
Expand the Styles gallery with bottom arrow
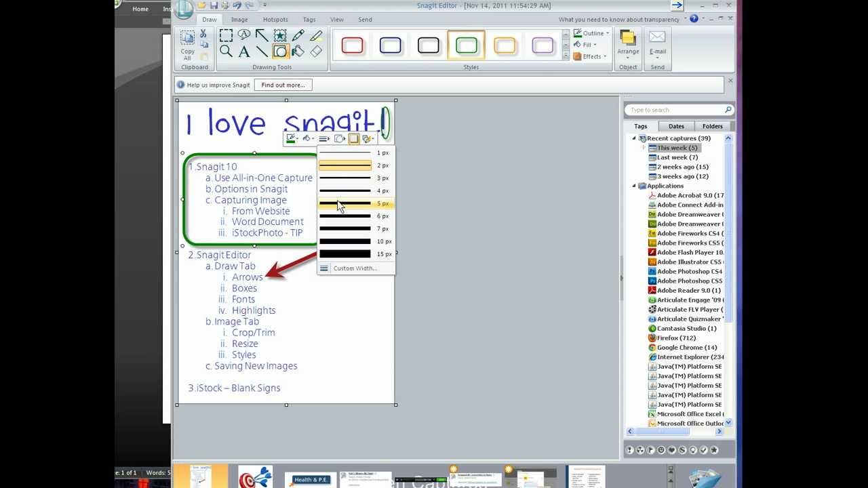pos(566,57)
